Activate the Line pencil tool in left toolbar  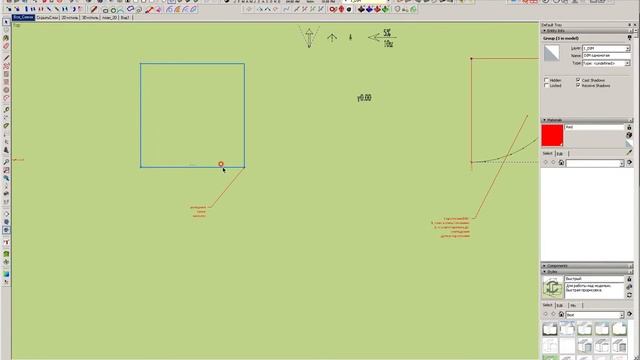pyautogui.click(x=6, y=58)
